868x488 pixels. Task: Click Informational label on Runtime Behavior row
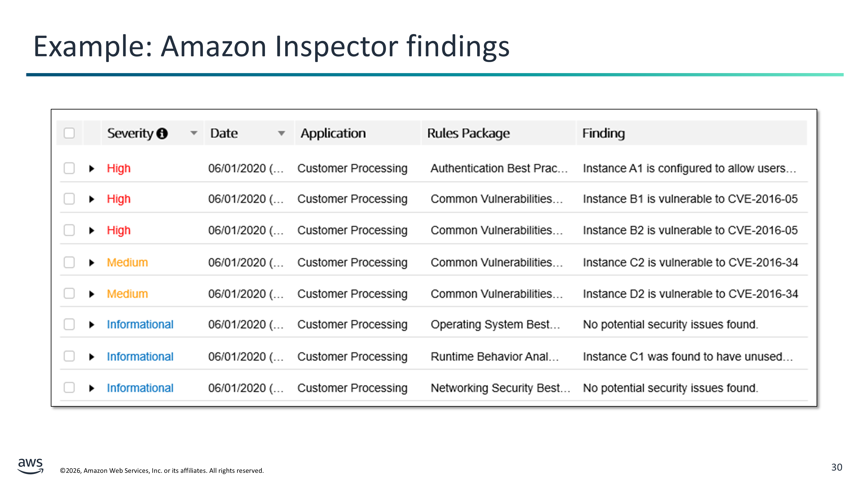click(140, 356)
